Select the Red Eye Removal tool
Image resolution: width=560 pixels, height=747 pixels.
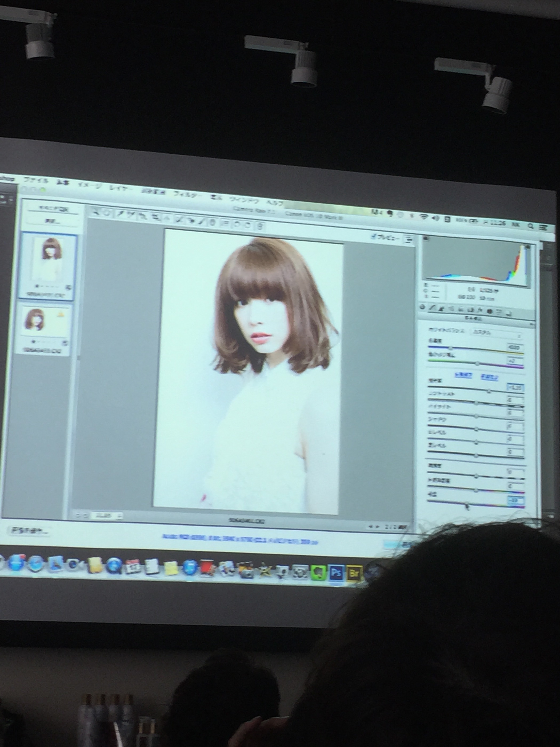click(191, 221)
